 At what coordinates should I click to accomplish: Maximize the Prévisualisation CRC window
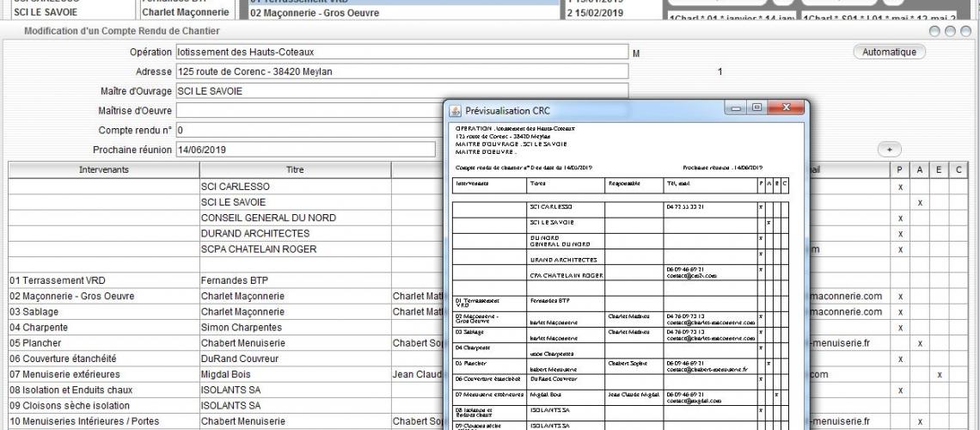coord(756,108)
